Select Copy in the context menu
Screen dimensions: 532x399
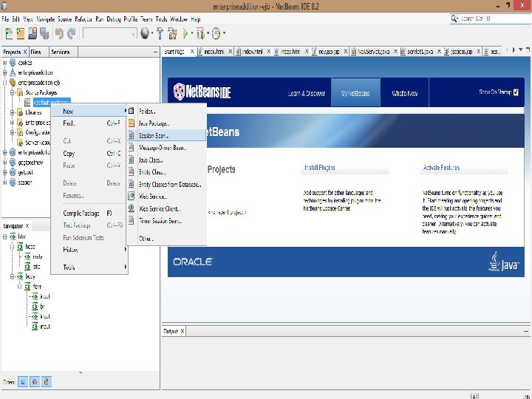click(89, 154)
